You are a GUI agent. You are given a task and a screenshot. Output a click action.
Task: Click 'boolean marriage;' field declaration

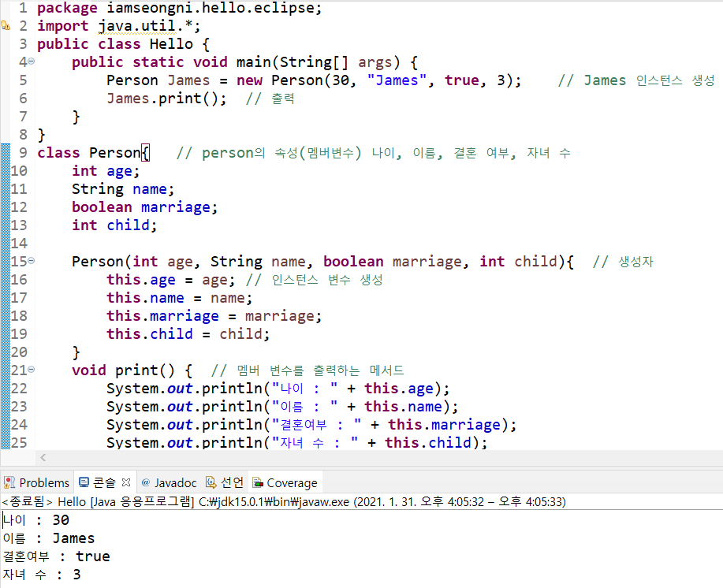(145, 207)
